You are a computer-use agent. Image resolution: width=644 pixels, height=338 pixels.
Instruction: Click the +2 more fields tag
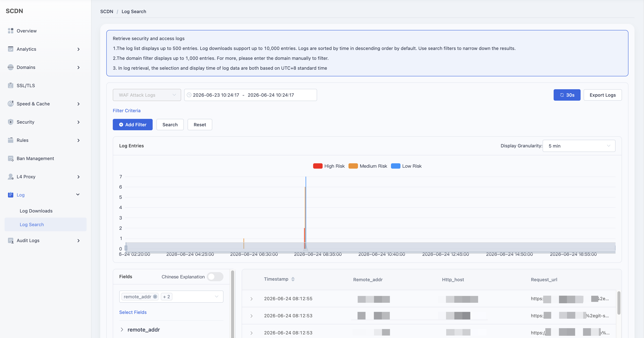click(x=167, y=297)
